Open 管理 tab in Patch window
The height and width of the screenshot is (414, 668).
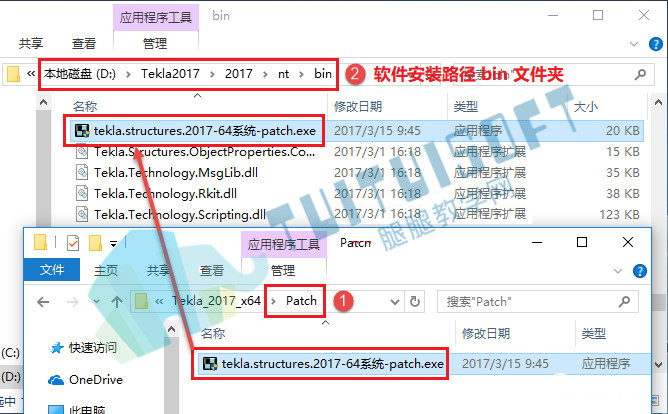pos(283,270)
